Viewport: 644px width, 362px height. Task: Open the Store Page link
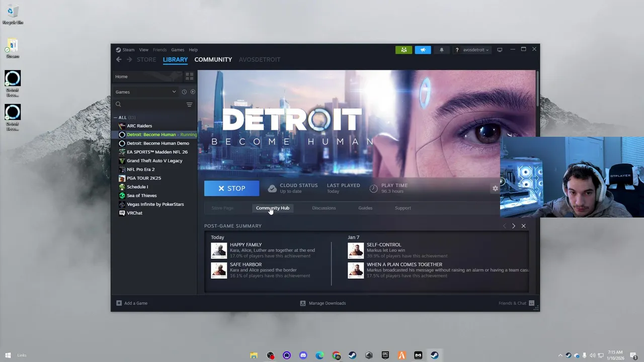pyautogui.click(x=222, y=208)
